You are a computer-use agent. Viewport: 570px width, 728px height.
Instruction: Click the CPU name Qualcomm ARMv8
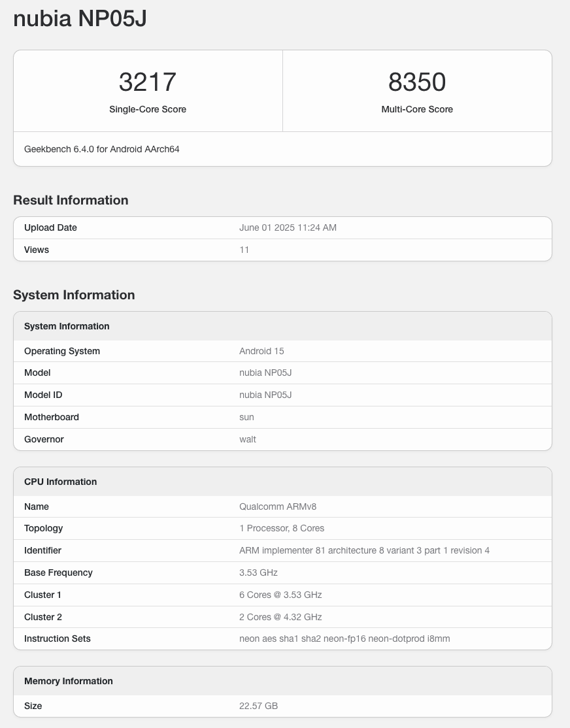(x=278, y=506)
